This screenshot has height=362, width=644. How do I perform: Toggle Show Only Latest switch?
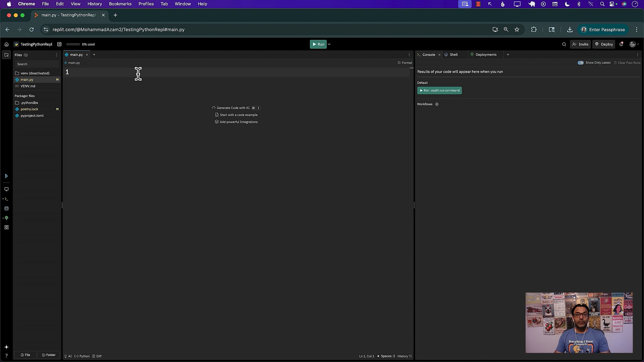(581, 63)
